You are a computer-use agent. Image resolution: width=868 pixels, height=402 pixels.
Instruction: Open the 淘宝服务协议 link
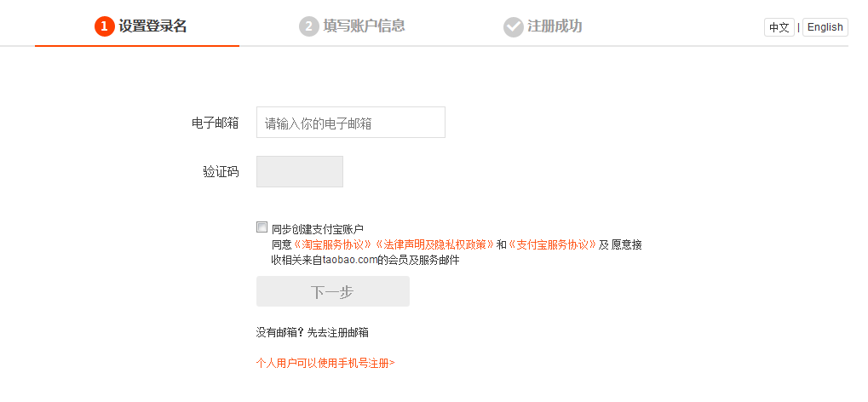tap(333, 244)
